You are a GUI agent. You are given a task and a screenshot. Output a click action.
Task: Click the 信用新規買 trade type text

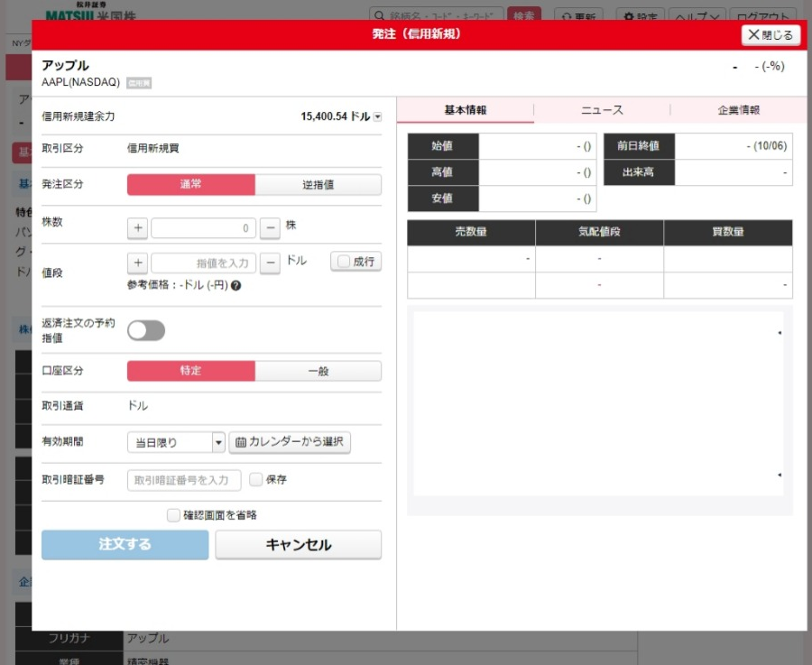(x=153, y=149)
